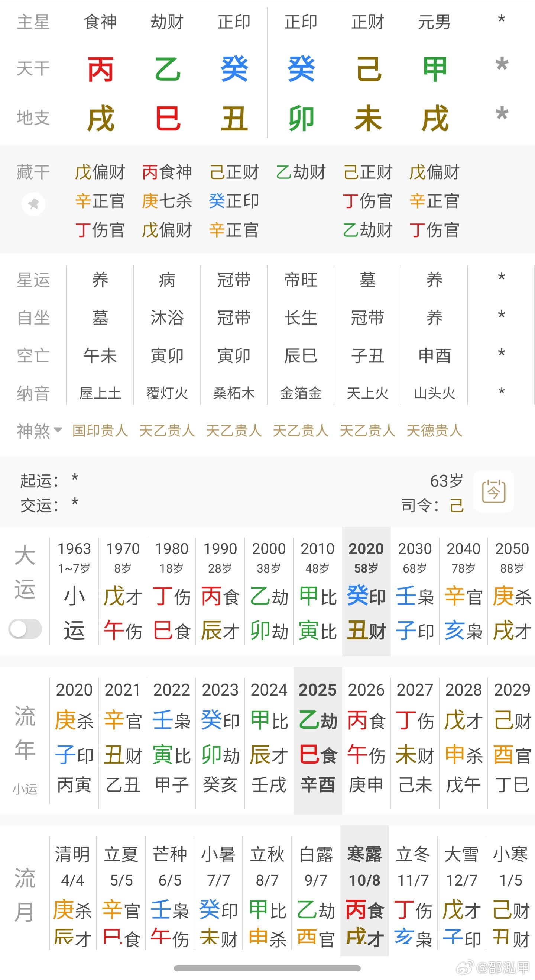Tap 庚七杀 in hidden stems
535x980 pixels.
tap(166, 201)
